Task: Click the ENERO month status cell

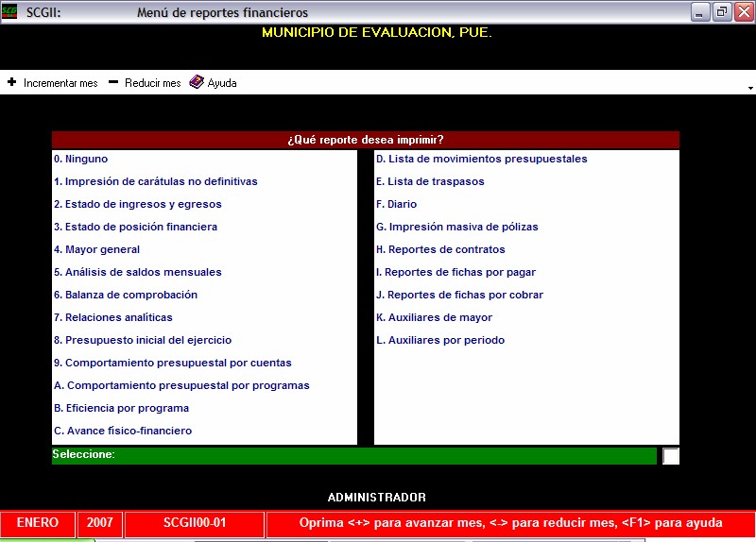Action: click(38, 523)
